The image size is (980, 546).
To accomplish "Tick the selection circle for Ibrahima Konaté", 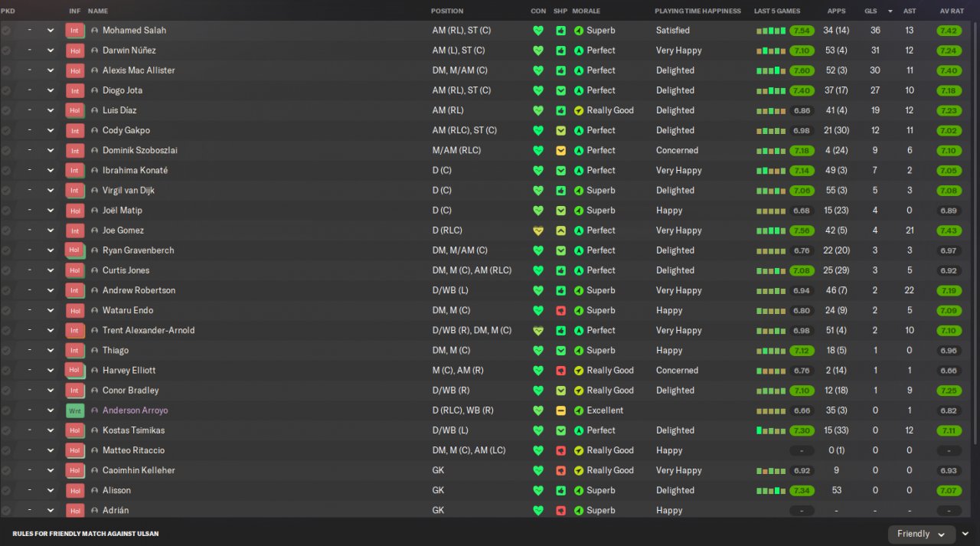I will point(6,171).
